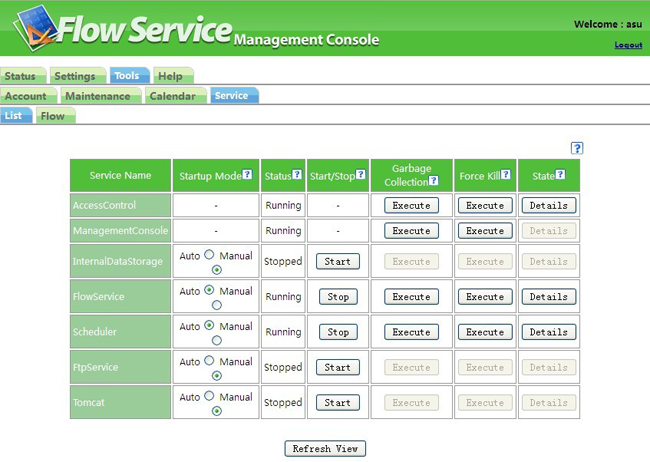Select Manual startup for FtpService
Image resolution: width=650 pixels, height=462 pixels.
point(216,376)
